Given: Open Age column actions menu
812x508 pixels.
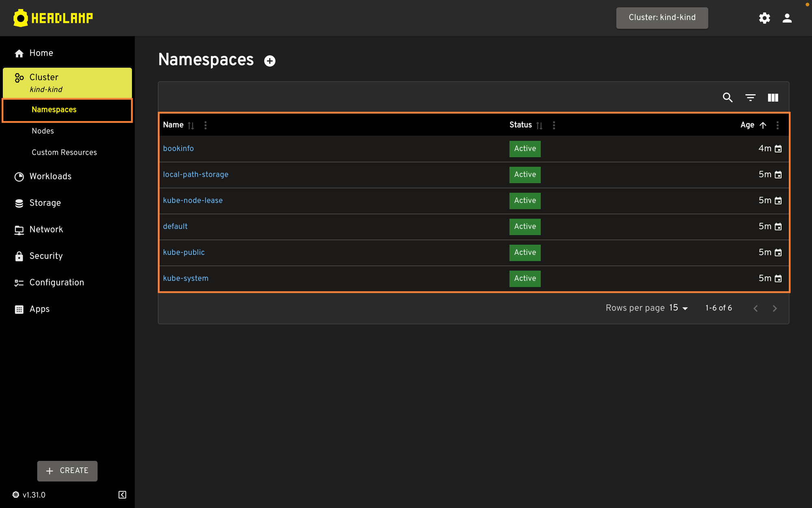Looking at the screenshot, I should (x=777, y=125).
